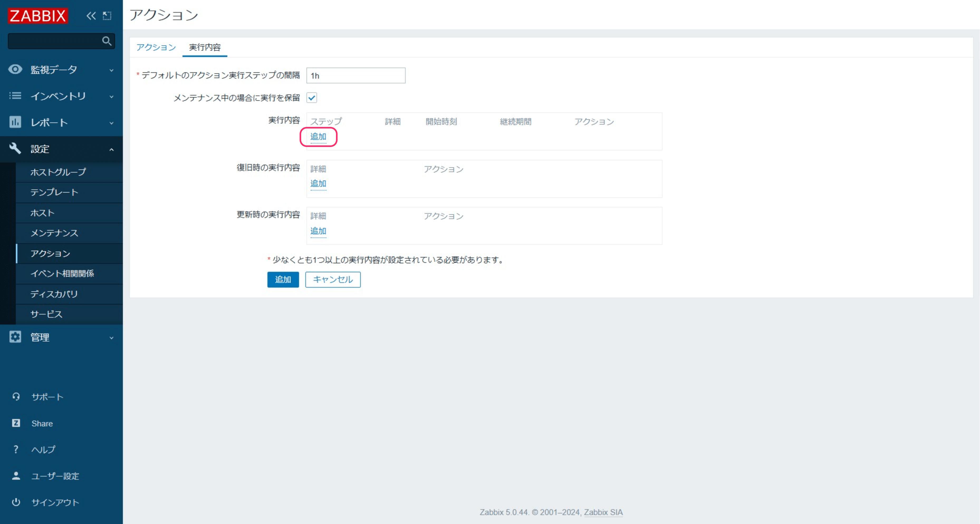Click サインアウト power icon
This screenshot has height=524, width=980.
[16, 502]
